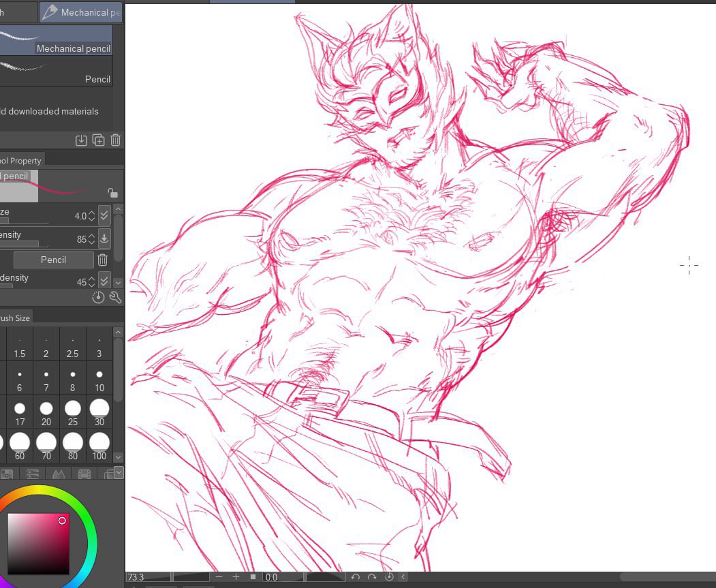Open the Color Slider palette tab
This screenshot has width=716, height=588.
[33, 474]
